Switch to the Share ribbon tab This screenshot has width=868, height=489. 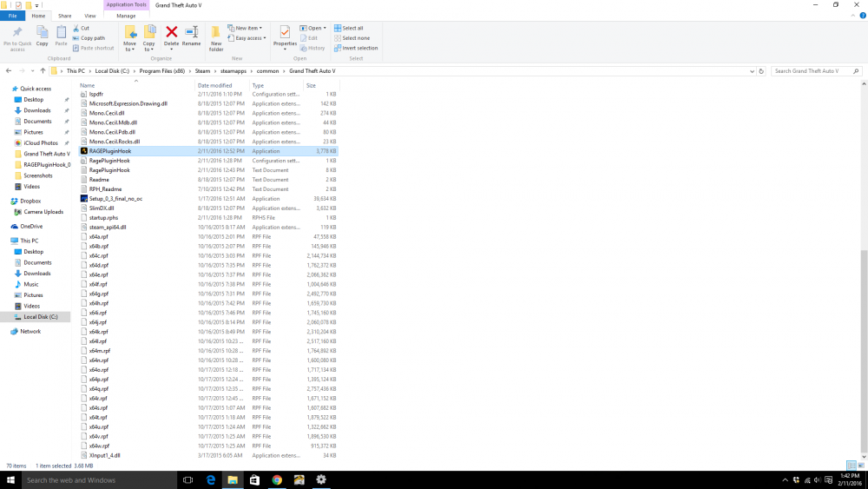[65, 16]
